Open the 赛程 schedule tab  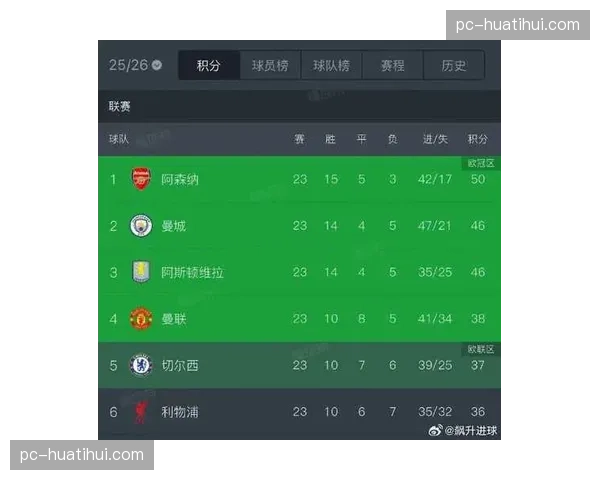click(x=393, y=66)
